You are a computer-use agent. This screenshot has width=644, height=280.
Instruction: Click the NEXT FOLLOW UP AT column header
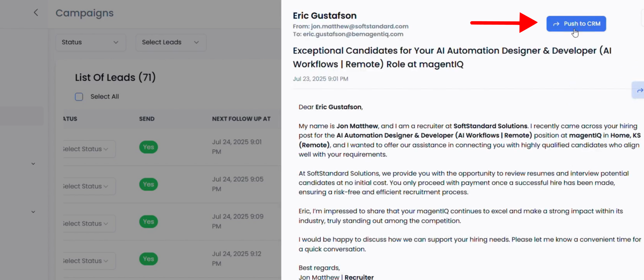point(241,119)
